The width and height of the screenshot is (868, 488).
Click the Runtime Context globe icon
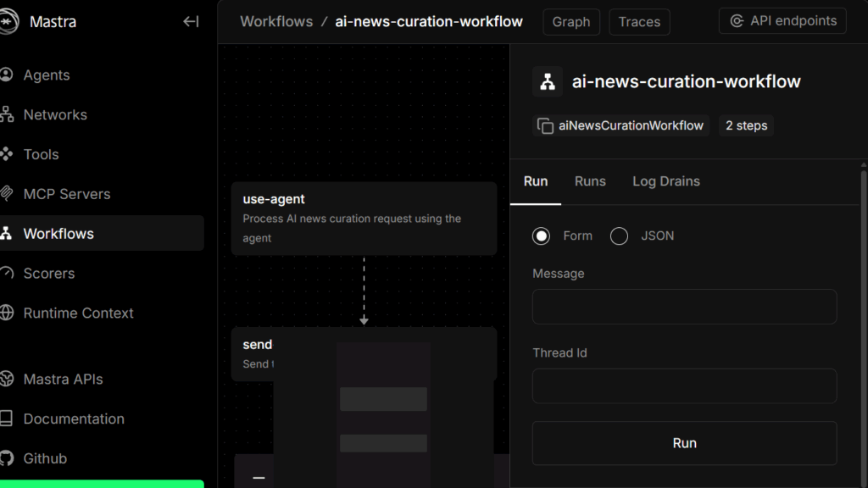point(7,313)
